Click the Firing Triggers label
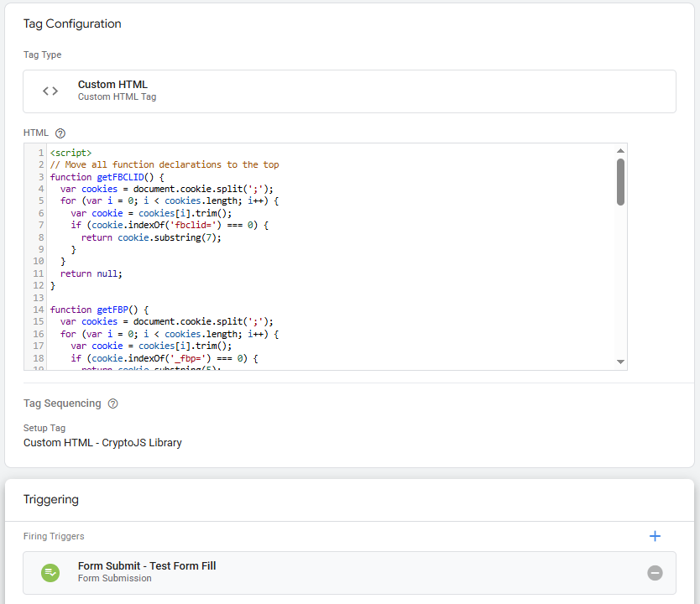 coord(53,536)
